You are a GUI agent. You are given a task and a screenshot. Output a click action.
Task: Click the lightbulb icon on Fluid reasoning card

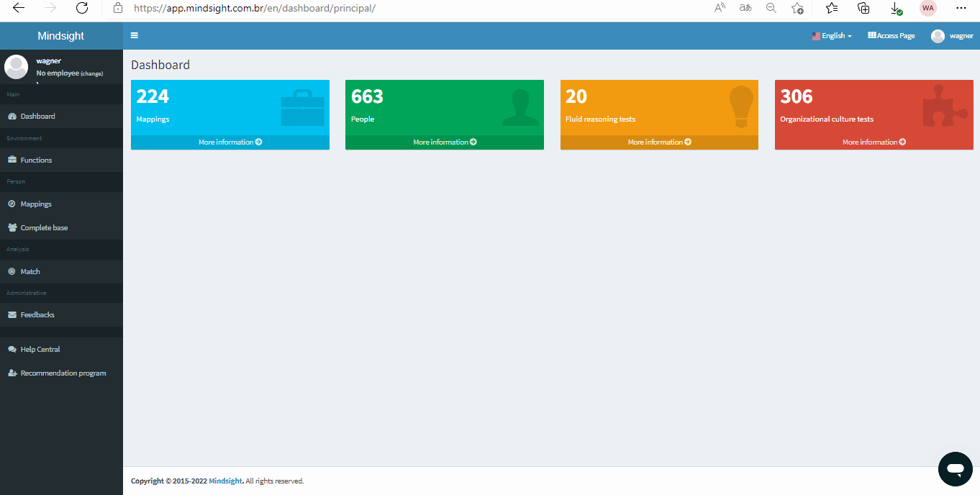(x=741, y=107)
